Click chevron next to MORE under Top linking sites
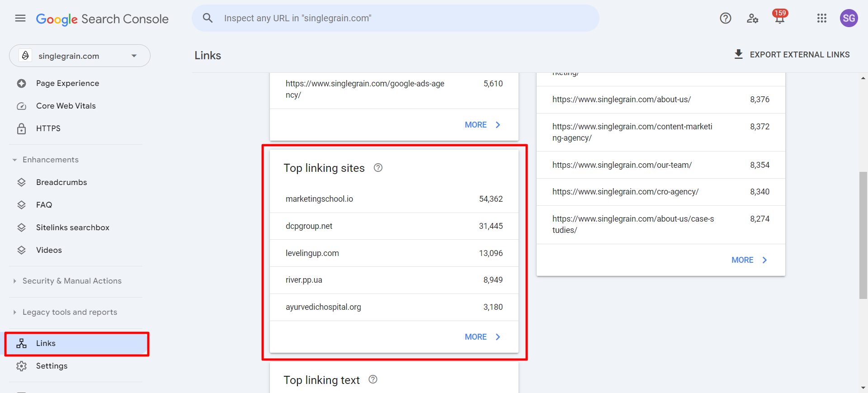The image size is (868, 393). [x=498, y=337]
